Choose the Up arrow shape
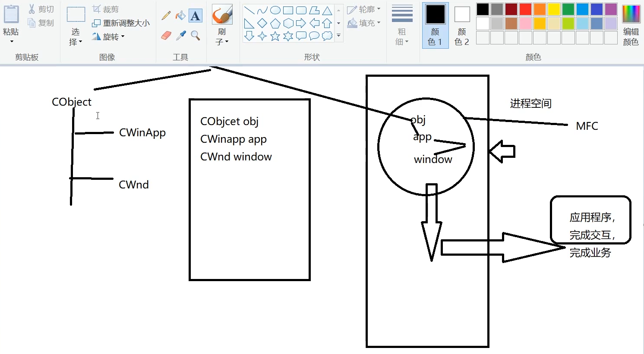The image size is (644, 354). coord(327,23)
